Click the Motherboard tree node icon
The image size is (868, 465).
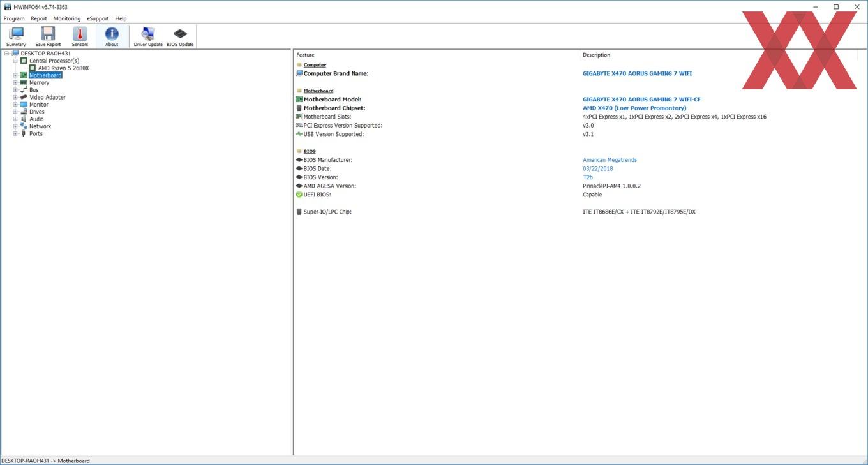pyautogui.click(x=24, y=75)
